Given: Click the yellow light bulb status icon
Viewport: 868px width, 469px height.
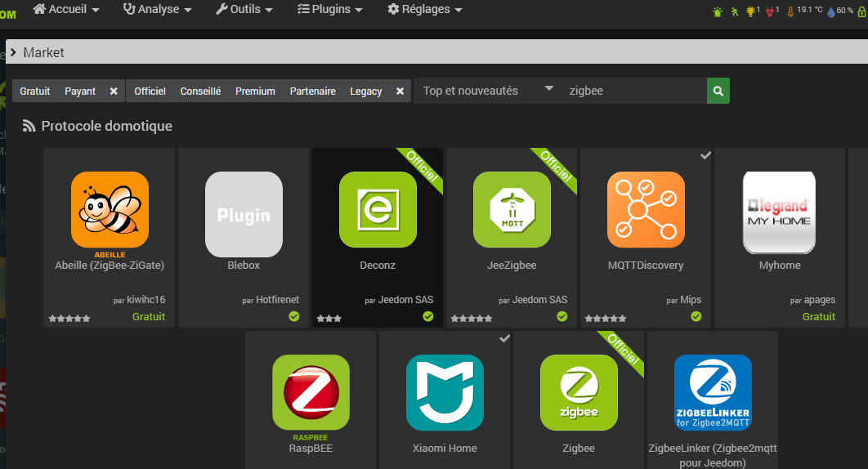Looking at the screenshot, I should [750, 11].
